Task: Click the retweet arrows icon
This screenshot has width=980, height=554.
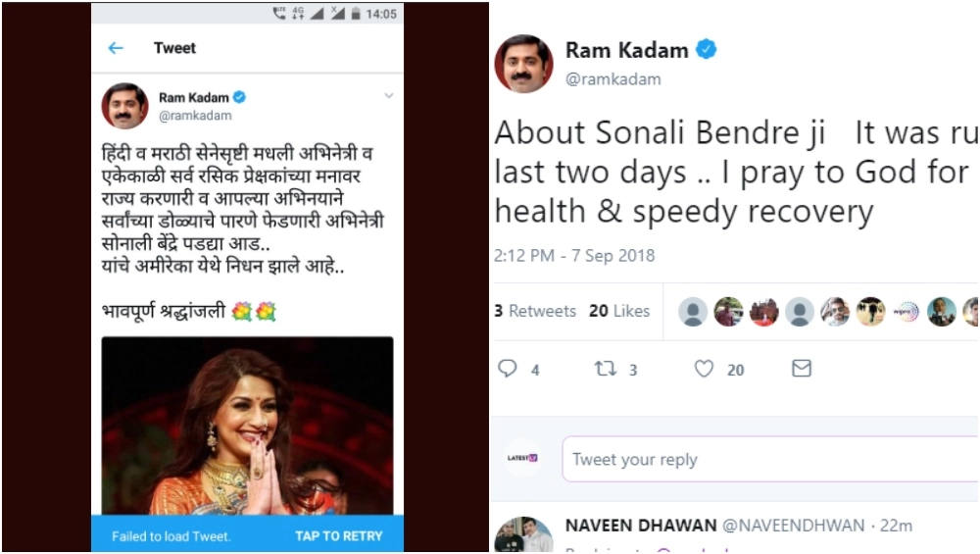Action: point(605,369)
